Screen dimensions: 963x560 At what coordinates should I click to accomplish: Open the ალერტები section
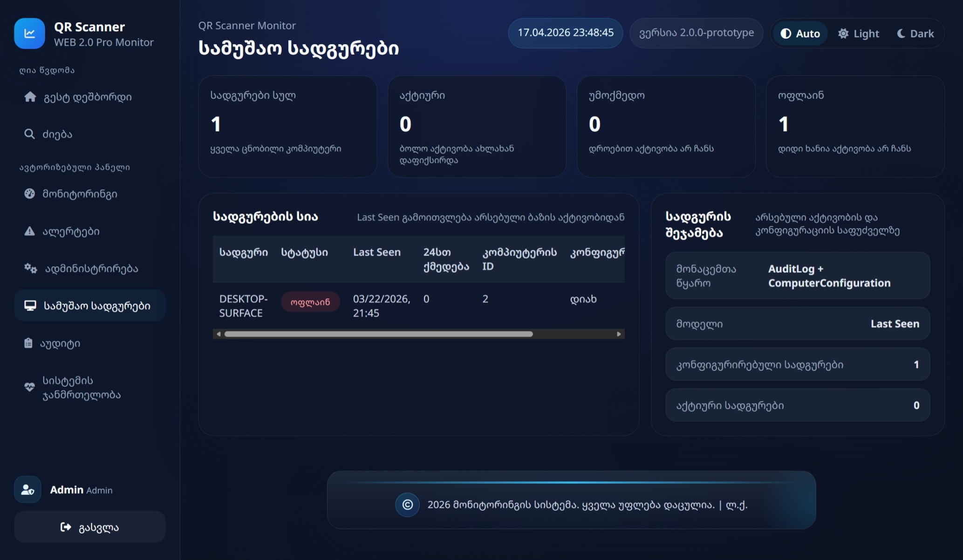pos(90,231)
